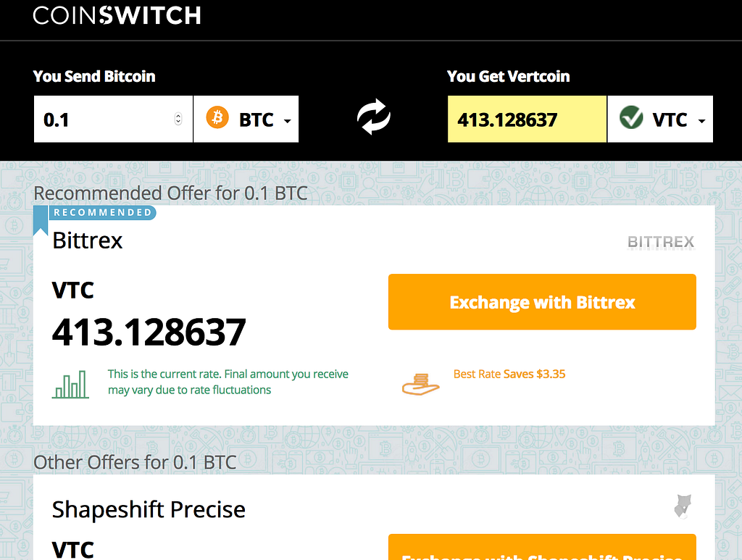Select the Shapeshift Precise offer title
Image resolution: width=742 pixels, height=560 pixels.
click(x=149, y=509)
